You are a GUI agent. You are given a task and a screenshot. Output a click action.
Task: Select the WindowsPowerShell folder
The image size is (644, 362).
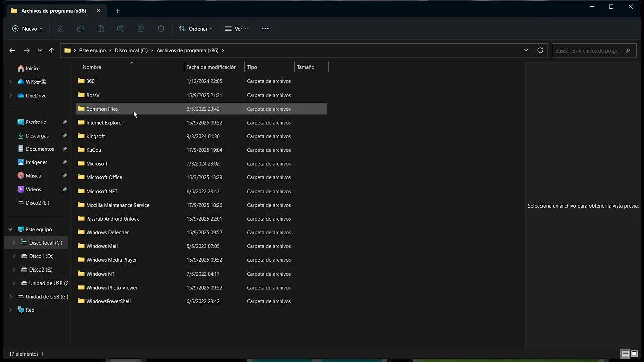201,301
